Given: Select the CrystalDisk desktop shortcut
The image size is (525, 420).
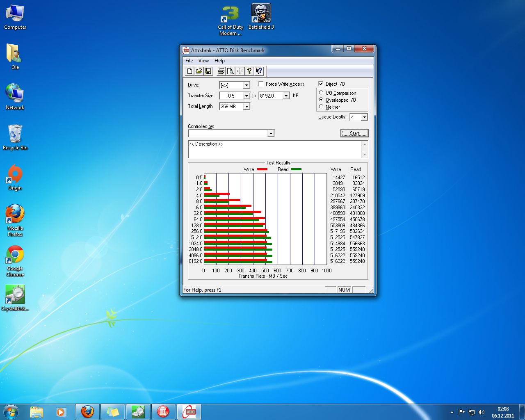Looking at the screenshot, I should [15, 298].
